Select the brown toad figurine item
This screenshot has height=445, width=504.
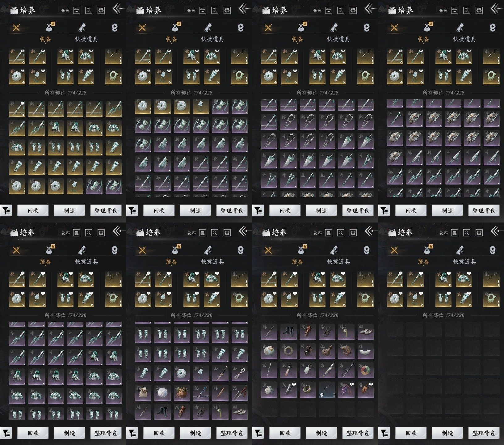[346, 351]
